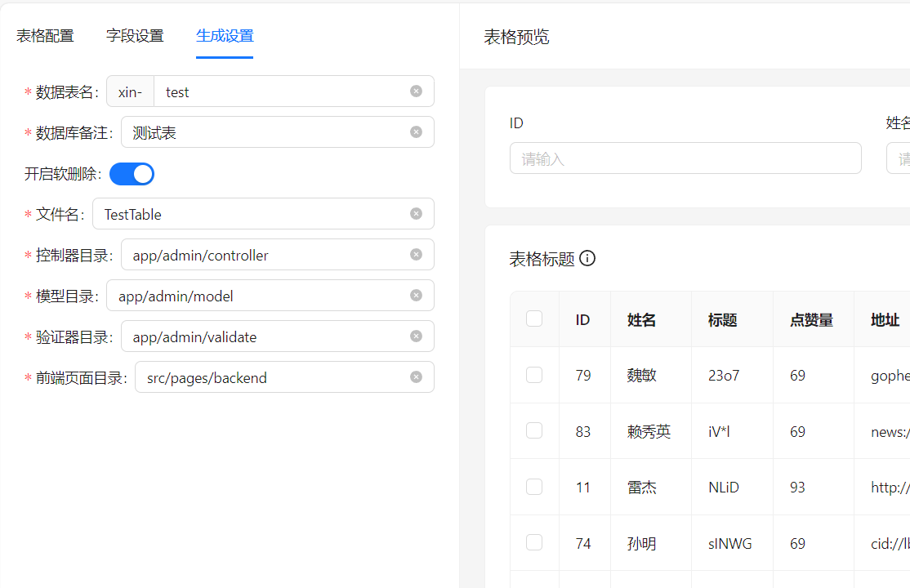Select the row checkbox for 赖秀英
The width and height of the screenshot is (910, 588).
[x=534, y=430]
